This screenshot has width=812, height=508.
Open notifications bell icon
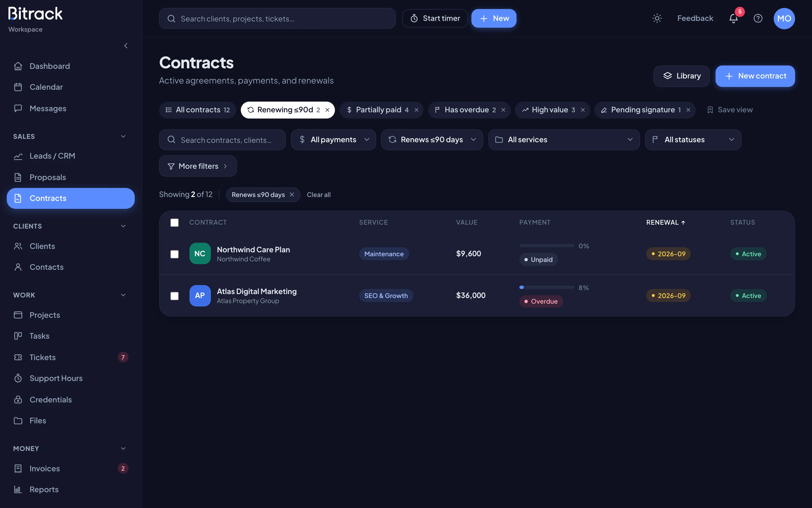734,18
